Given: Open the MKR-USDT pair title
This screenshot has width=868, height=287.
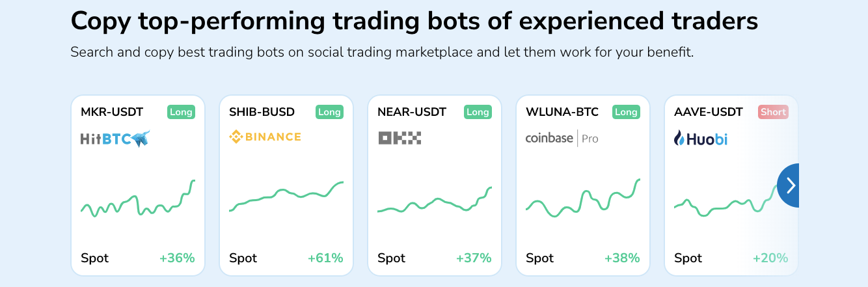Looking at the screenshot, I should pyautogui.click(x=112, y=112).
